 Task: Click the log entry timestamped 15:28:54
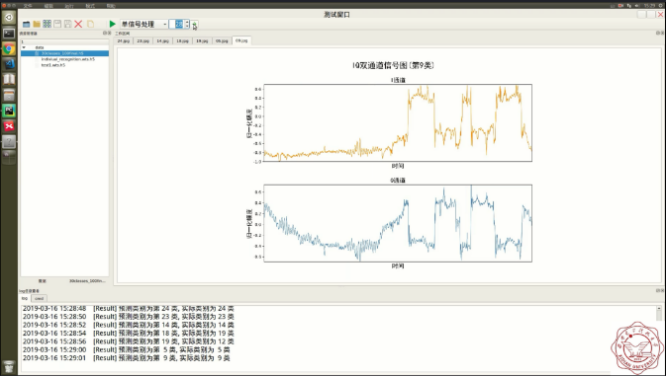point(128,333)
